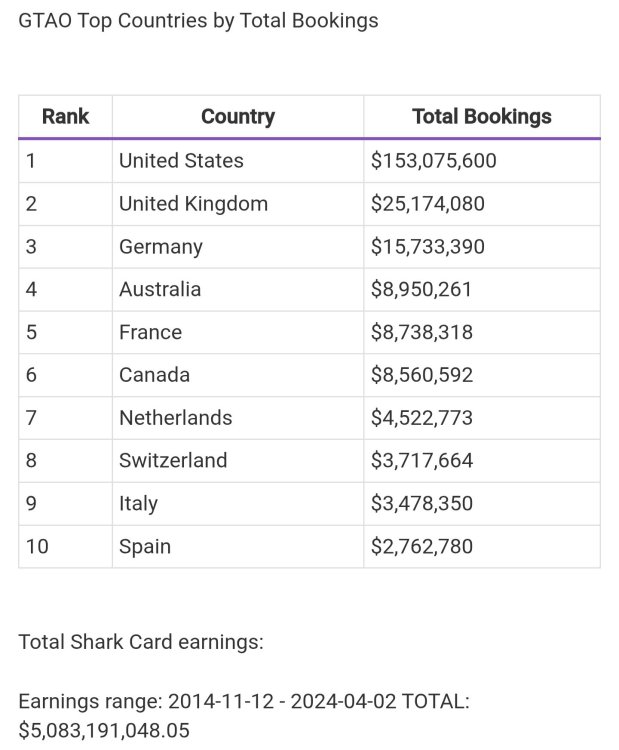This screenshot has width=619, height=750.
Task: Select the Australia country cell
Action: (160, 290)
